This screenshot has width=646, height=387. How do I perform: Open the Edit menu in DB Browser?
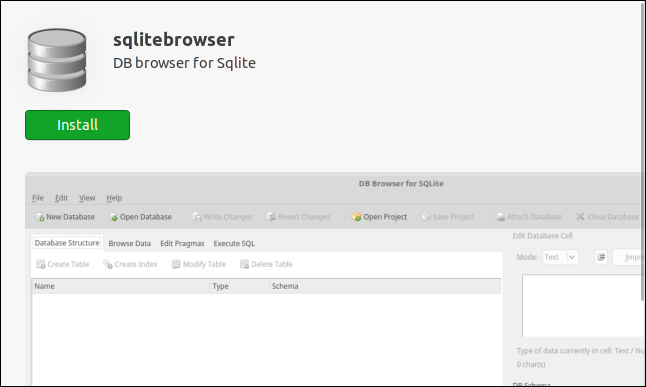61,198
